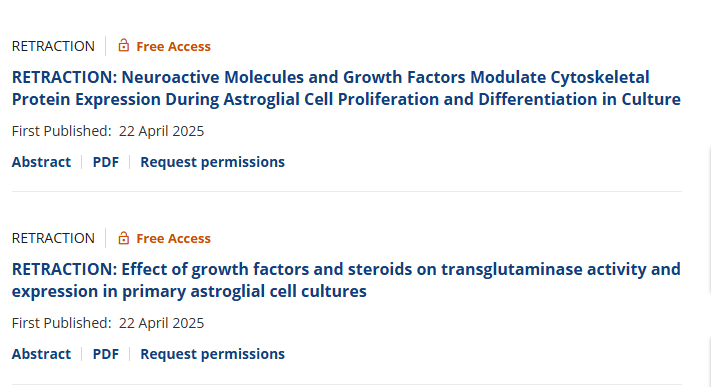711x387 pixels.
Task: Request permissions for the Neuroactive Molecules retraction
Action: 212,162
